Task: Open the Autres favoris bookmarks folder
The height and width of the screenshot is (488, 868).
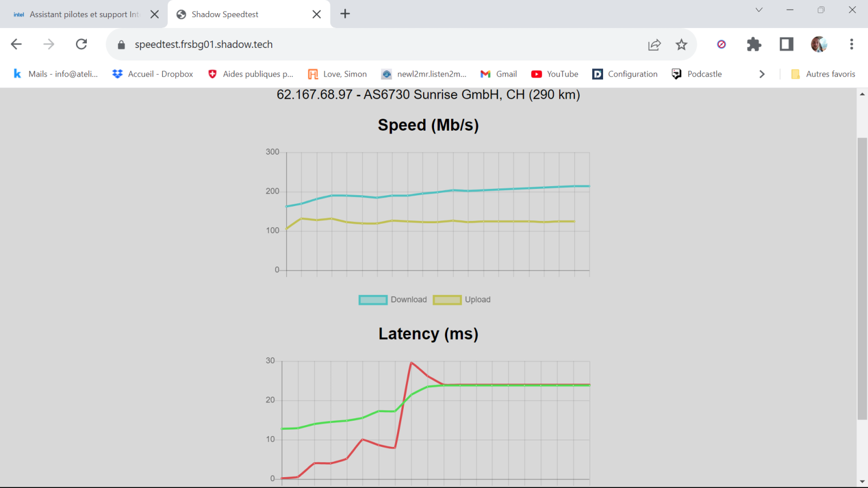Action: pyautogui.click(x=823, y=74)
